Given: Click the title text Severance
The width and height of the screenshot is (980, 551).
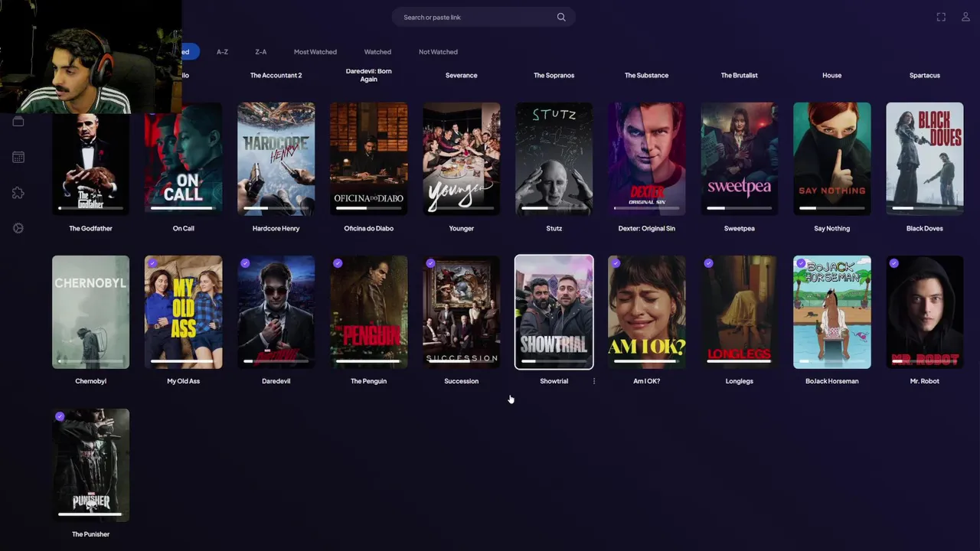Looking at the screenshot, I should (461, 75).
